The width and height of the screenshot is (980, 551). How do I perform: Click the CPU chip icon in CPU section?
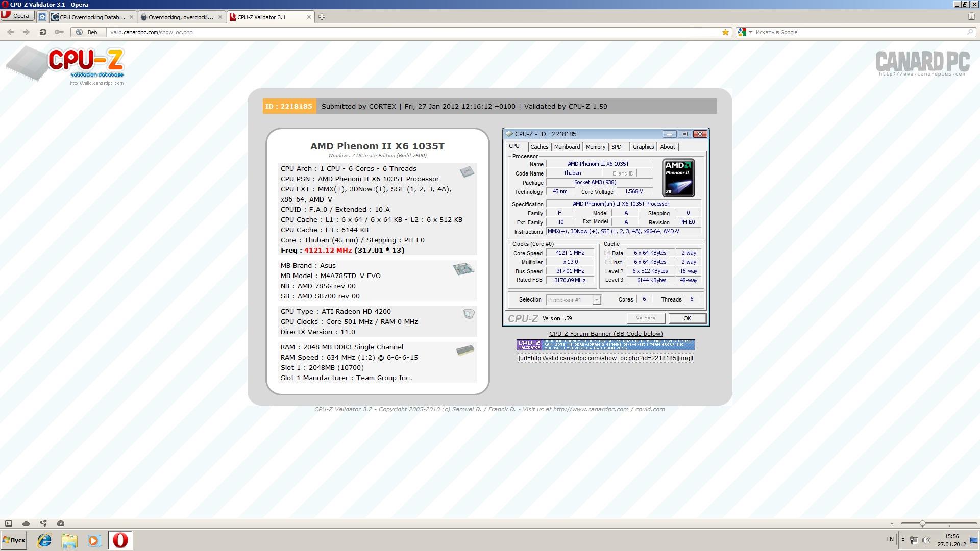click(x=467, y=171)
